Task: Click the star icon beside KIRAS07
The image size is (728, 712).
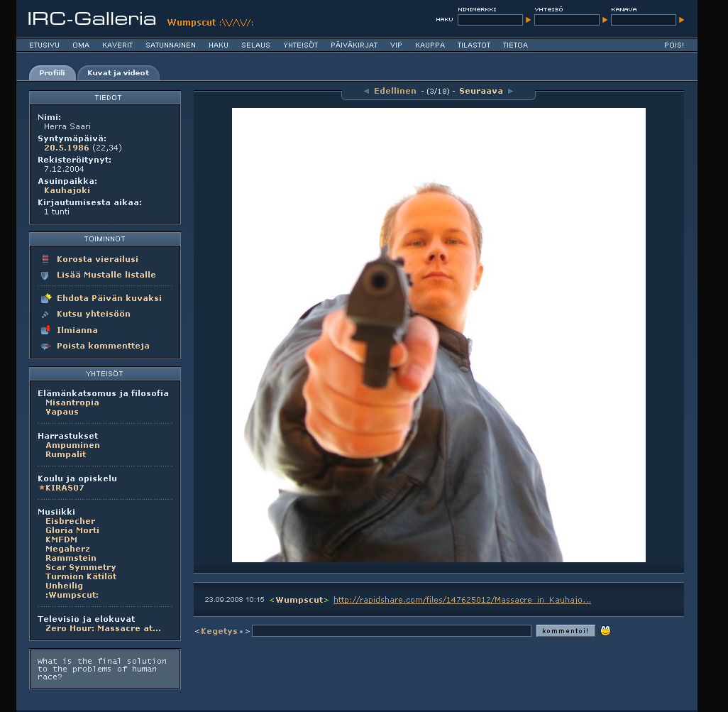Action: (x=42, y=488)
